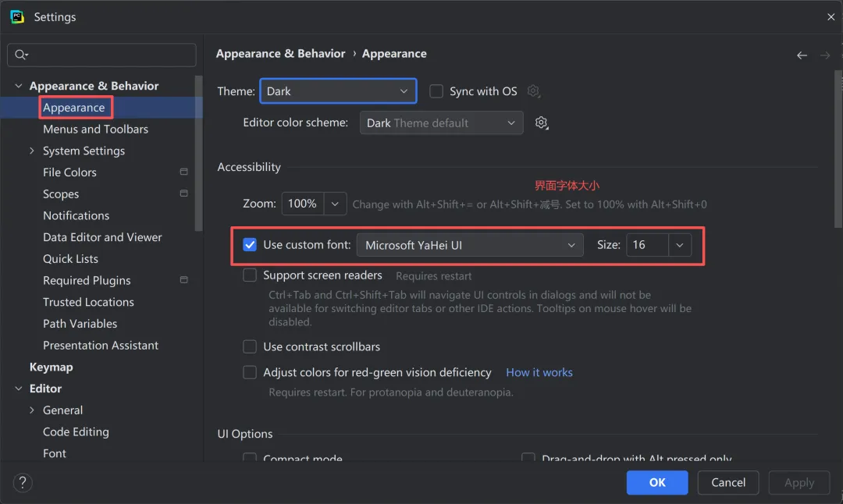Uncheck Use custom font

point(250,245)
